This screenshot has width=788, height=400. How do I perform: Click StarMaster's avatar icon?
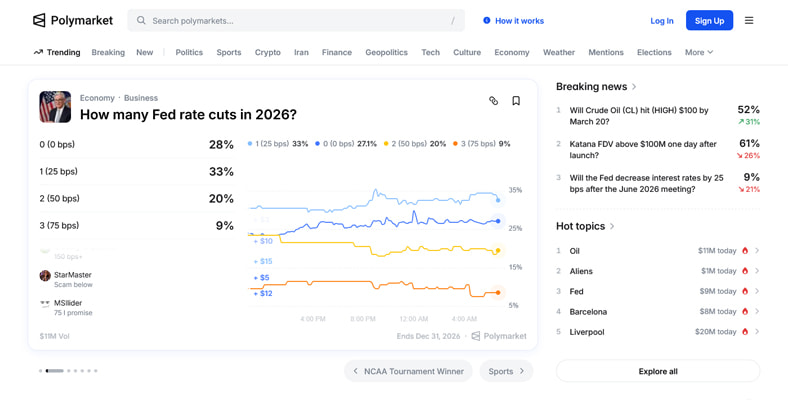click(x=45, y=275)
